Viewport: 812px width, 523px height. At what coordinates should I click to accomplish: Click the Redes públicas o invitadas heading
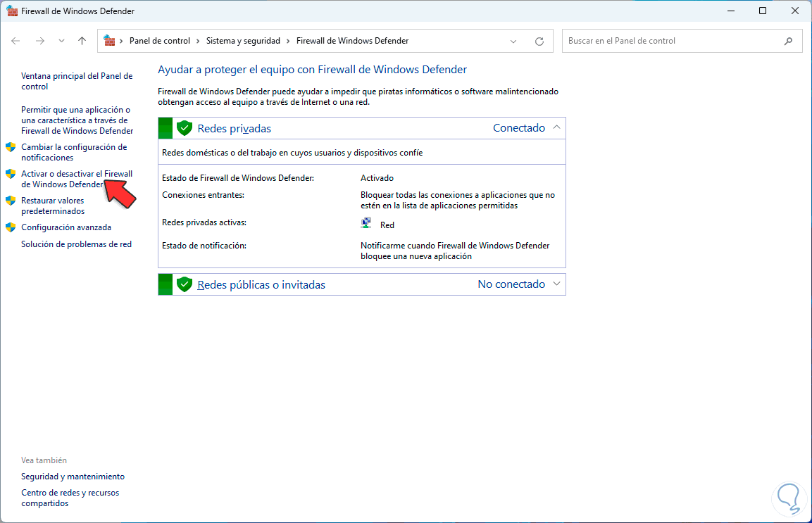261,285
